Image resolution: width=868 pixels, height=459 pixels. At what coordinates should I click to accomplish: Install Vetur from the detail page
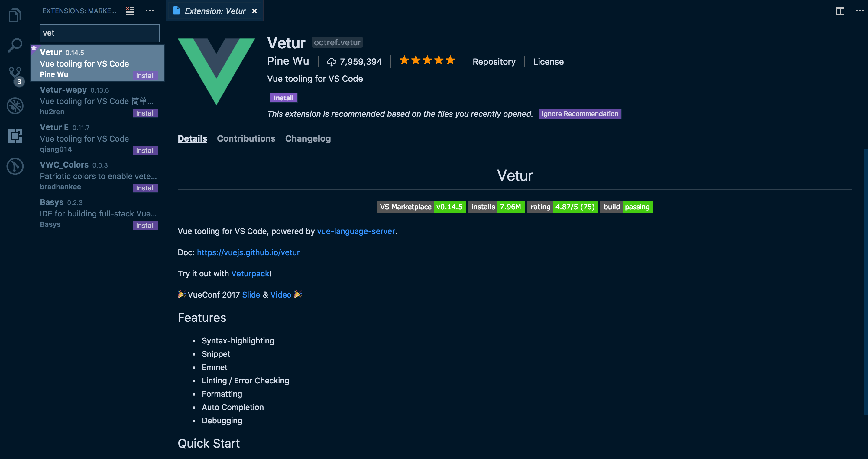pos(283,98)
